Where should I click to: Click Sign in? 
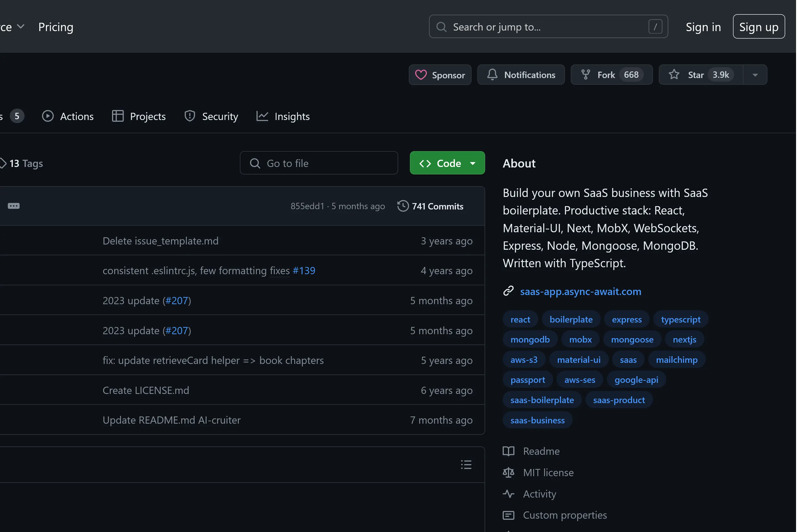(703, 27)
